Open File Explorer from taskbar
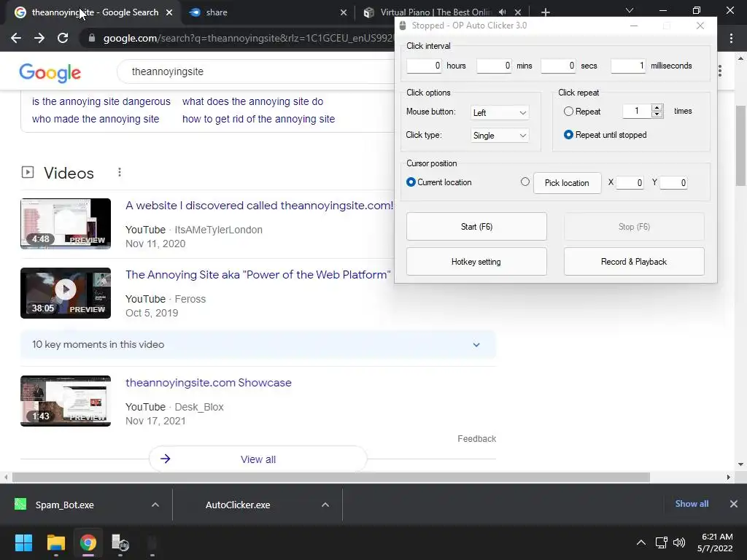Viewport: 747px width, 560px height. coord(55,542)
